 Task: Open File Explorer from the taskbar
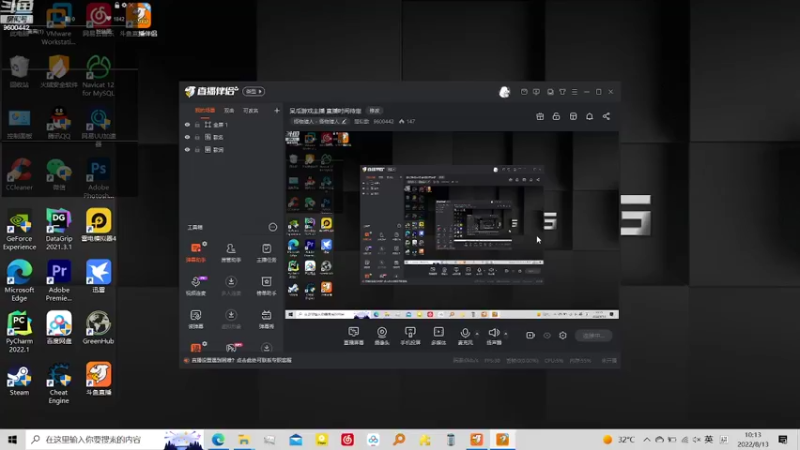pyautogui.click(x=244, y=439)
